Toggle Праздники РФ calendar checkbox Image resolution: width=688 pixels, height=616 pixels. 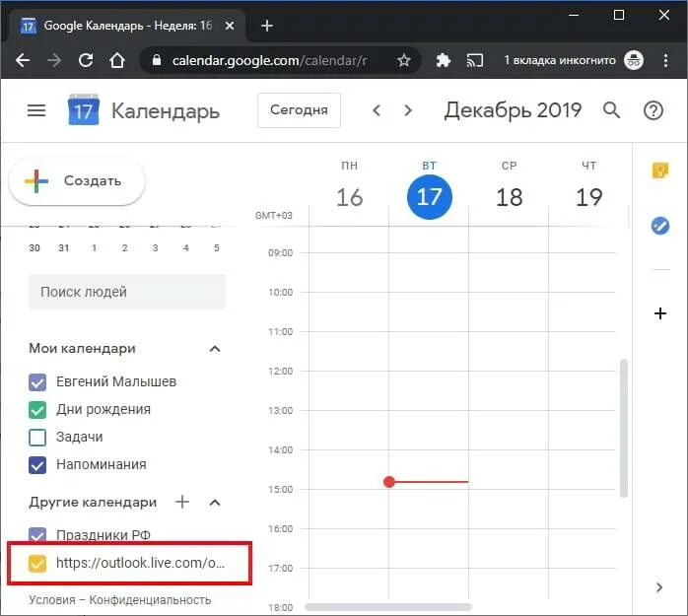pyautogui.click(x=37, y=535)
